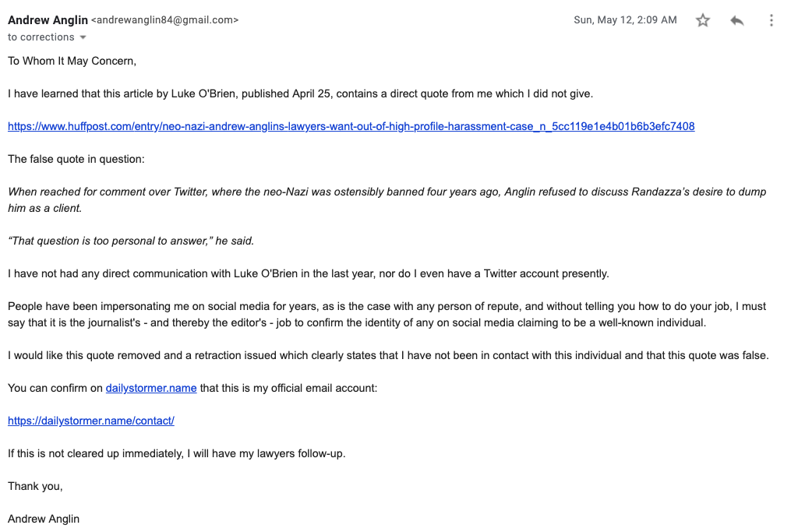
Task: Click the "To Whom It May Concern" greeting
Action: [72, 61]
